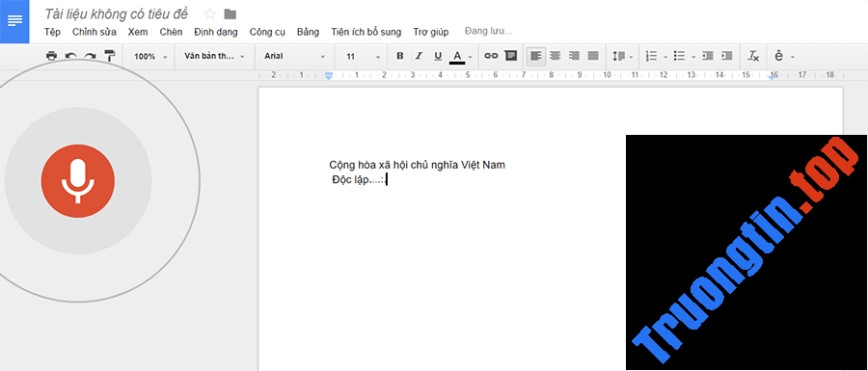868x371 pixels.
Task: Open the Xem menu
Action: 138,32
